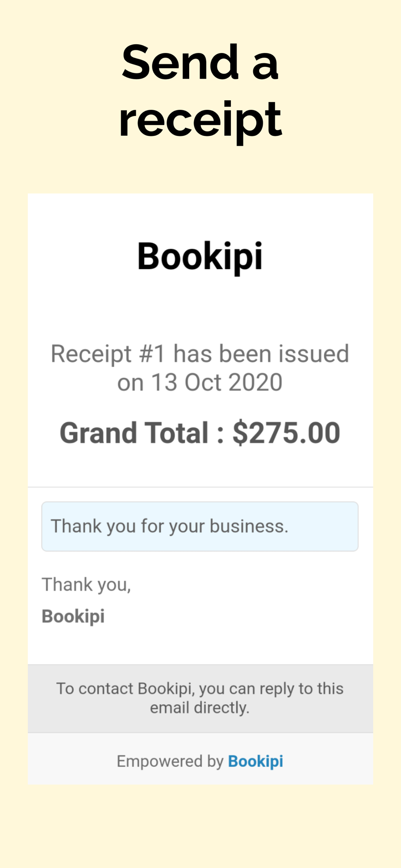Click the "Thank you," sign-off text
The height and width of the screenshot is (868, 401).
pyautogui.click(x=86, y=585)
